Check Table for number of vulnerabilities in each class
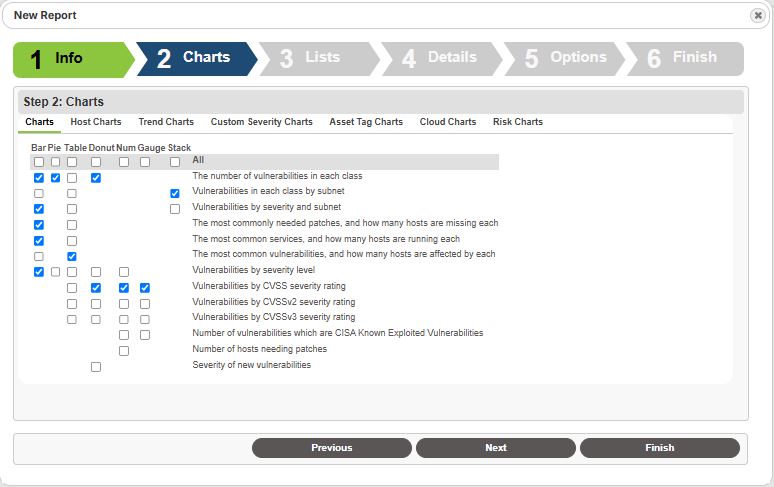This screenshot has height=487, width=774. [x=72, y=178]
